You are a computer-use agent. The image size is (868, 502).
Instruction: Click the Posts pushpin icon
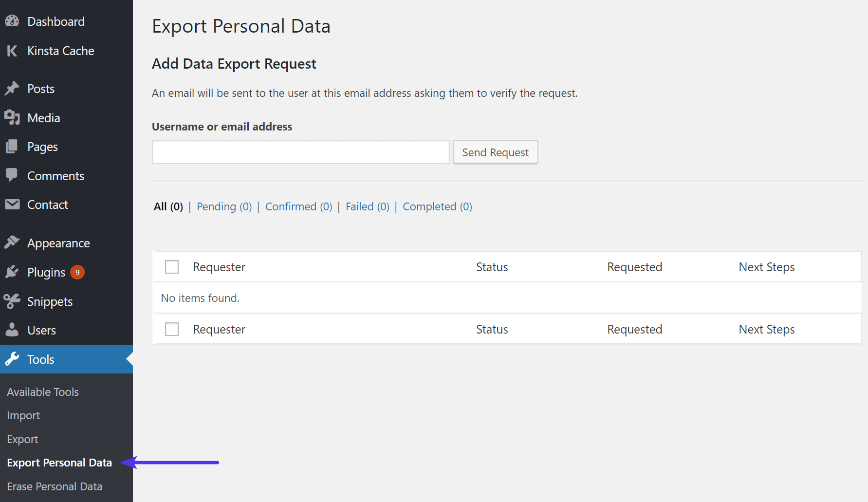coord(12,88)
